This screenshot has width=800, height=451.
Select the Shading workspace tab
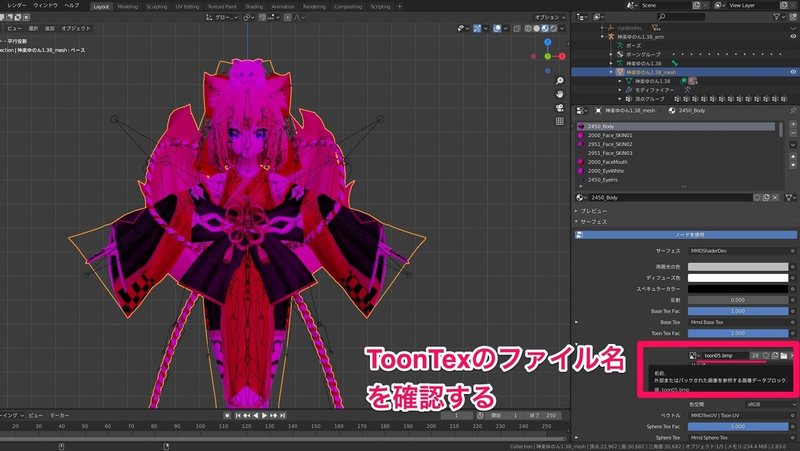(254, 7)
